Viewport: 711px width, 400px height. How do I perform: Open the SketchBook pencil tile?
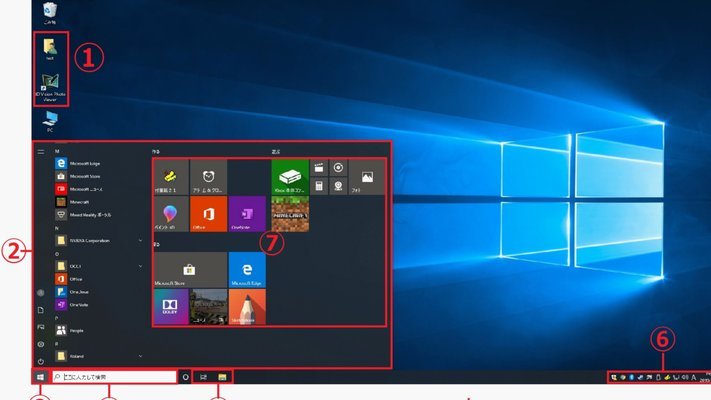pos(247,307)
